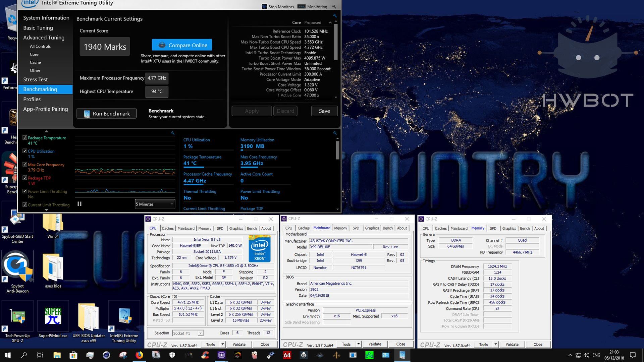
Task: Toggle Power Limit Throttling monitor checkbox
Action: [24, 191]
